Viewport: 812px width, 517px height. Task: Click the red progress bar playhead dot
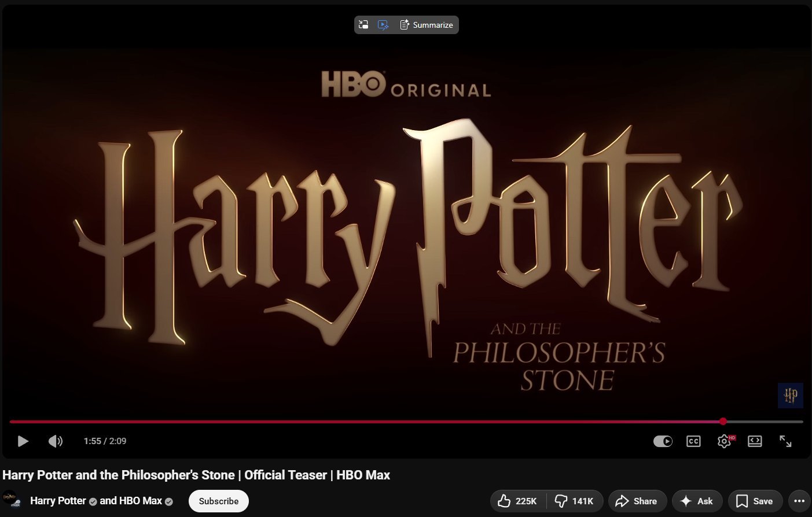tap(723, 422)
